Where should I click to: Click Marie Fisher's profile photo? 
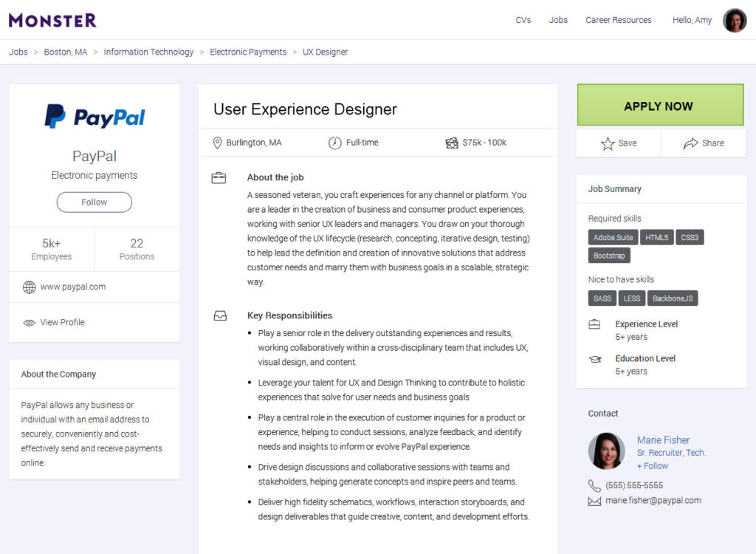point(607,451)
